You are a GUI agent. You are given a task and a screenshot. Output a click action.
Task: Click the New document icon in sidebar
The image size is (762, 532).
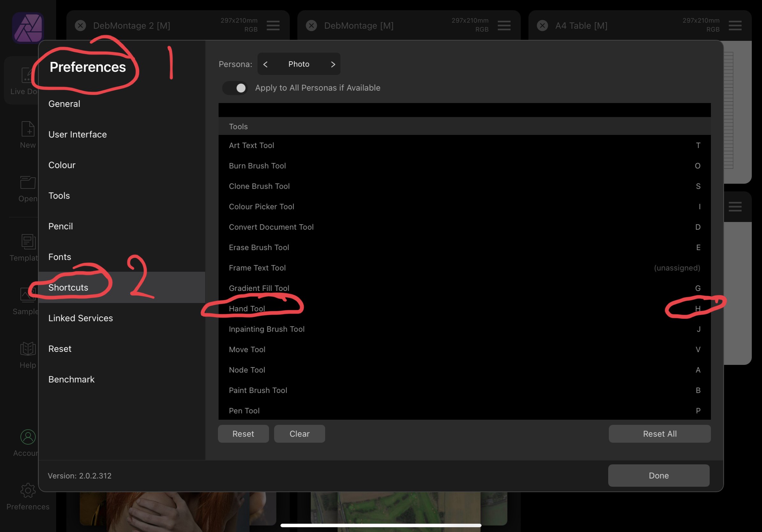point(28,129)
